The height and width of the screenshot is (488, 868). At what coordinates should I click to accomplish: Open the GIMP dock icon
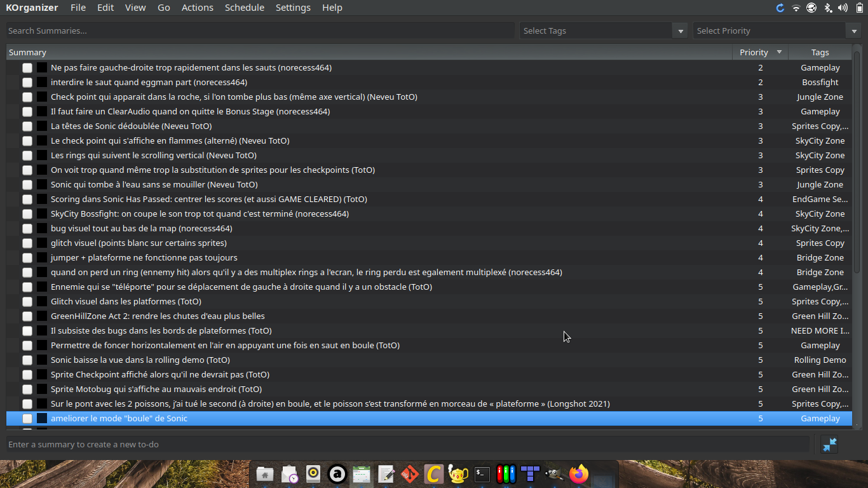pos(554,474)
